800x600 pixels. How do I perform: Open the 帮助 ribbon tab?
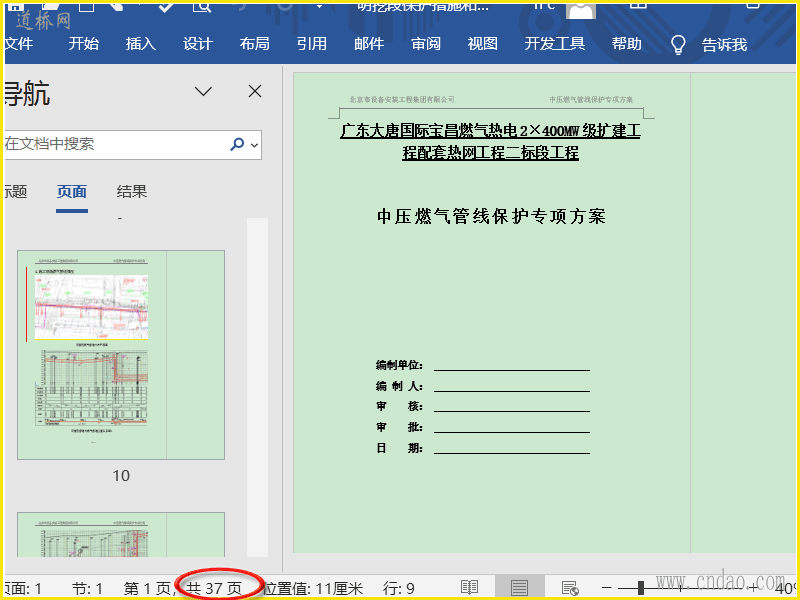(627, 44)
